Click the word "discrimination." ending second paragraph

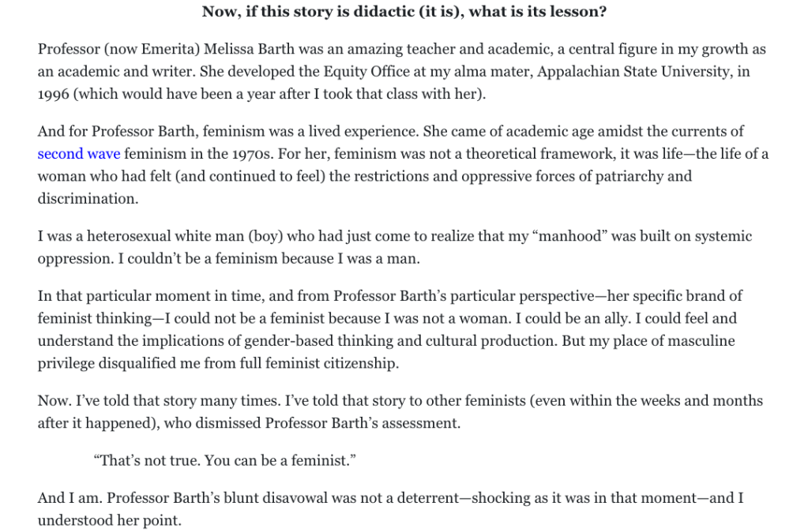[88, 198]
